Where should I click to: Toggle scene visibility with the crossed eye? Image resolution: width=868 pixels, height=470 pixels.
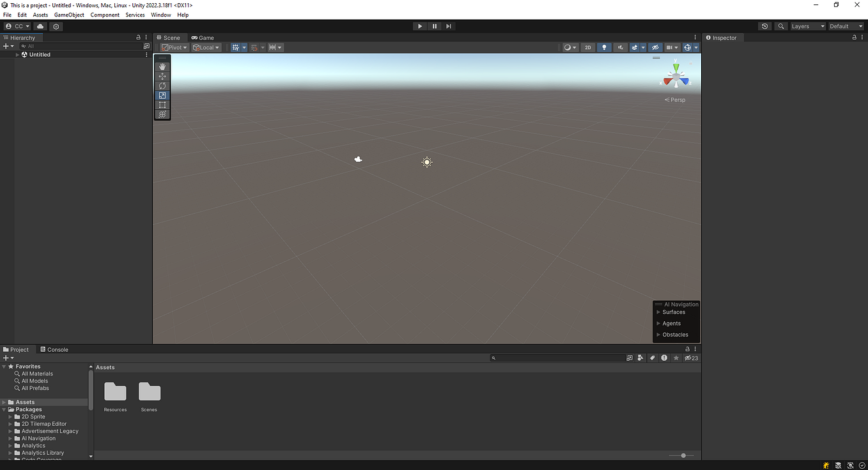(x=655, y=47)
